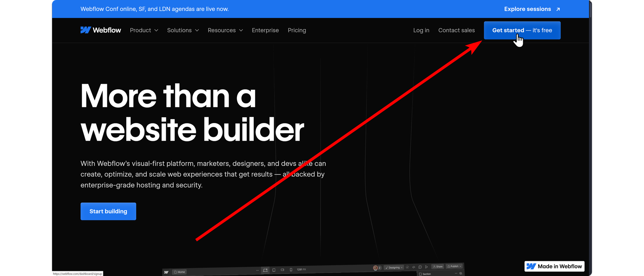Image resolution: width=644 pixels, height=276 pixels.
Task: Click user avatar in Designer preview toolbar
Action: pyautogui.click(x=375, y=268)
